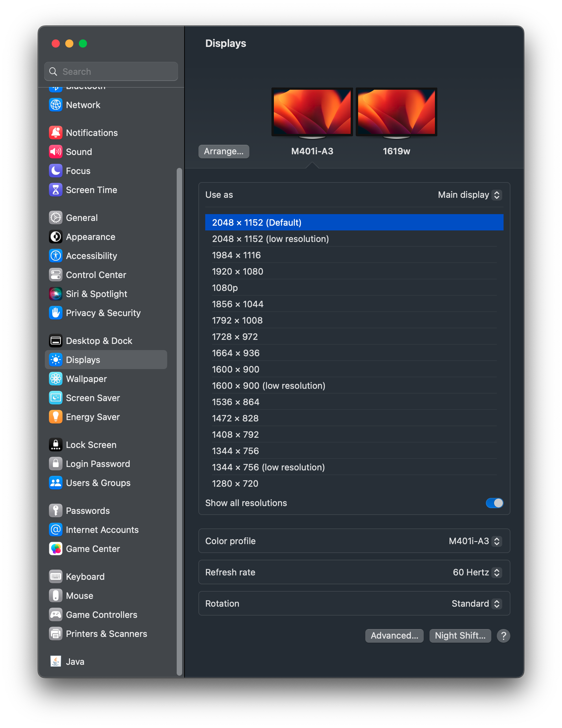The image size is (562, 728).
Task: Click the Sound speaker icon
Action: click(56, 152)
